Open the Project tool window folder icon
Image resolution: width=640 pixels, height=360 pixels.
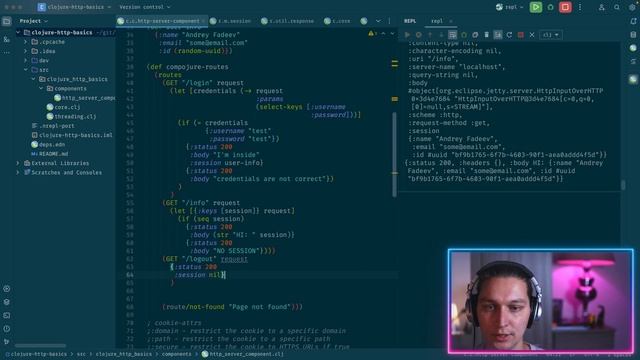coord(7,21)
